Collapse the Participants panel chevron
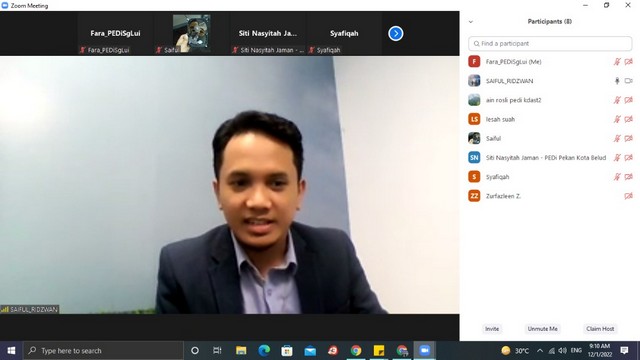The height and width of the screenshot is (360, 640). point(471,22)
